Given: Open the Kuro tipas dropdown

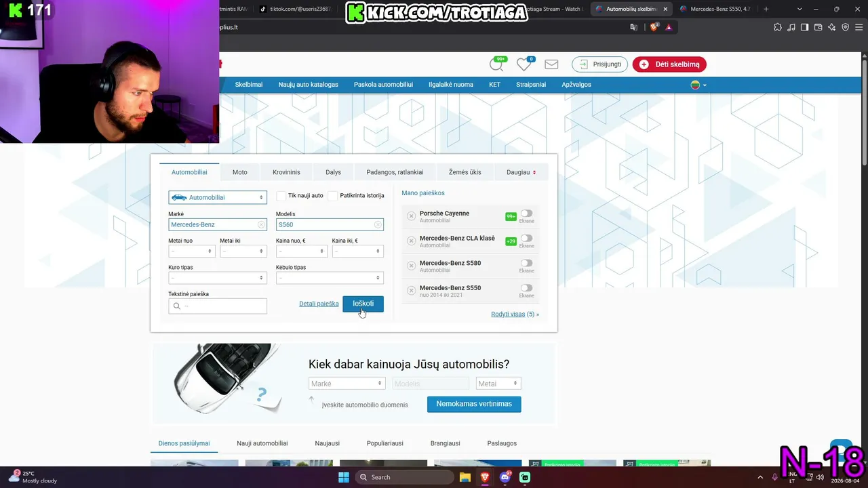Looking at the screenshot, I should click(218, 278).
